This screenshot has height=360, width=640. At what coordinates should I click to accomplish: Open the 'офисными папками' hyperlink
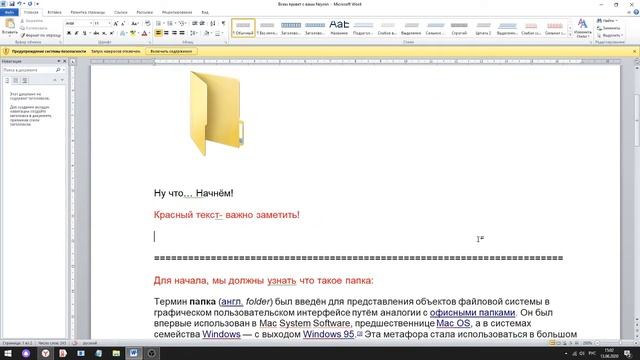click(x=472, y=313)
